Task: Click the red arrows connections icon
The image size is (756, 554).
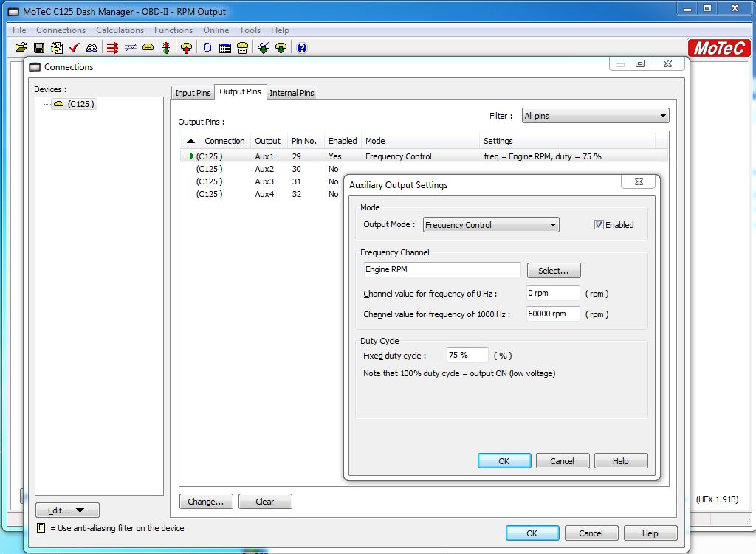Action: [112, 48]
